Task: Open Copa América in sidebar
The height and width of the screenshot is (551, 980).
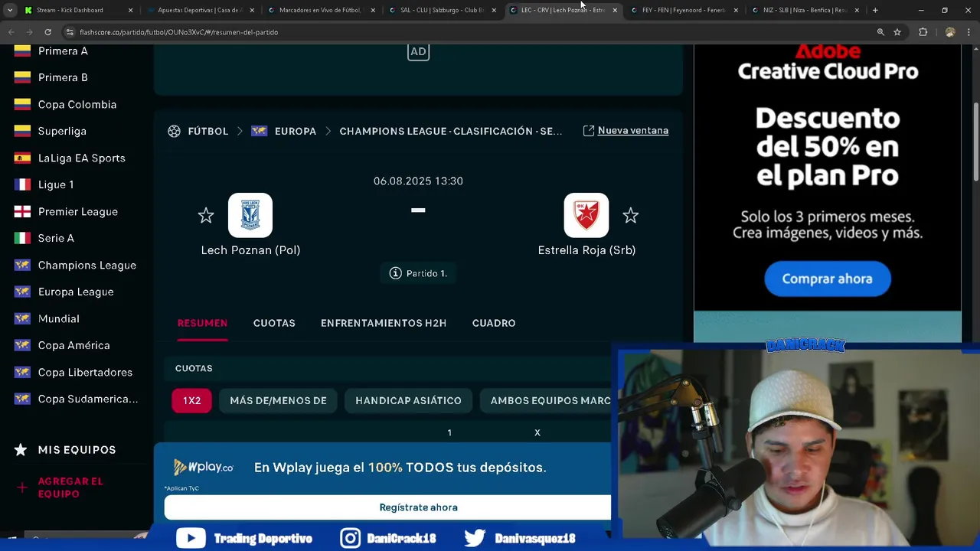Action: tap(74, 345)
